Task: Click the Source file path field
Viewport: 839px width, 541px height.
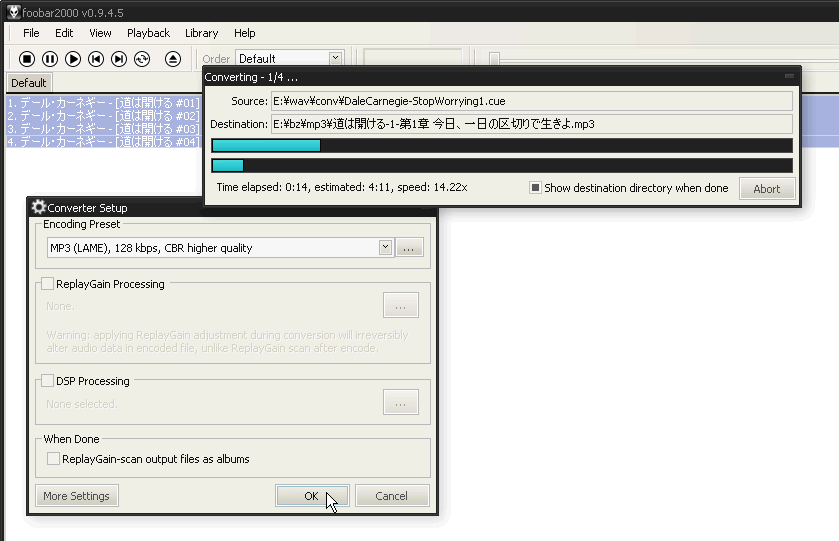Action: [532, 101]
